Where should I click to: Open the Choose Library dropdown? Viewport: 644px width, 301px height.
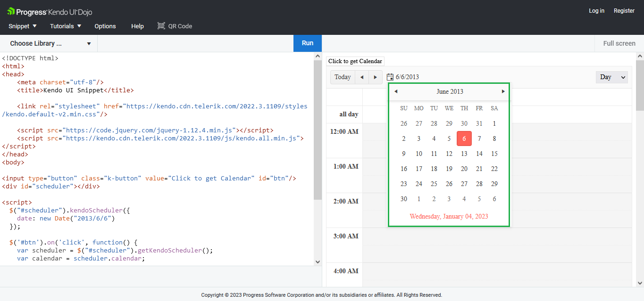point(50,43)
